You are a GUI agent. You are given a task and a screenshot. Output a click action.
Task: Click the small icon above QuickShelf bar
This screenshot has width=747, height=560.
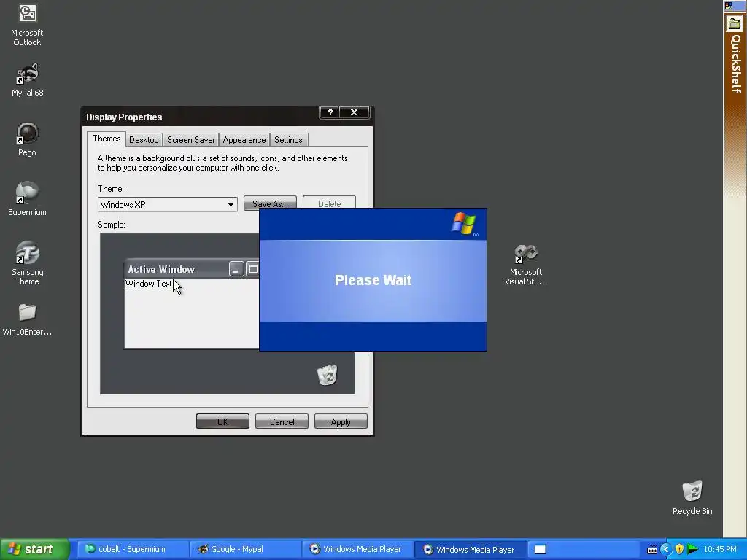point(729,6)
